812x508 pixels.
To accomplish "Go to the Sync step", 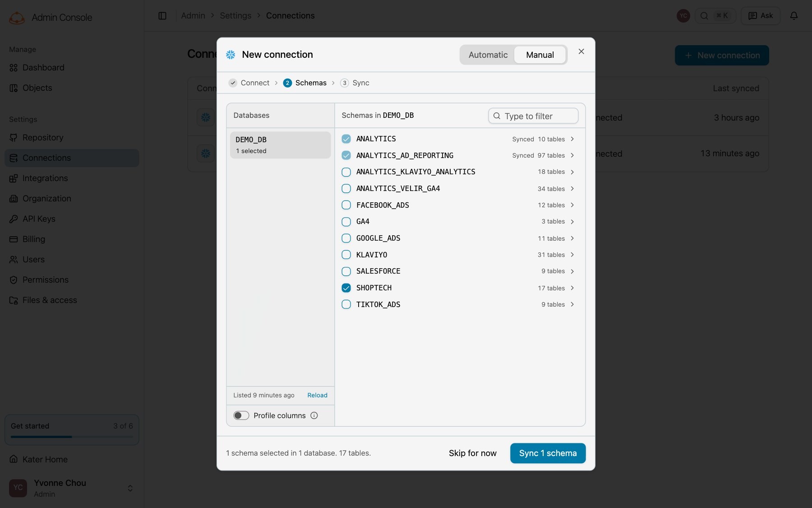I will [x=355, y=83].
